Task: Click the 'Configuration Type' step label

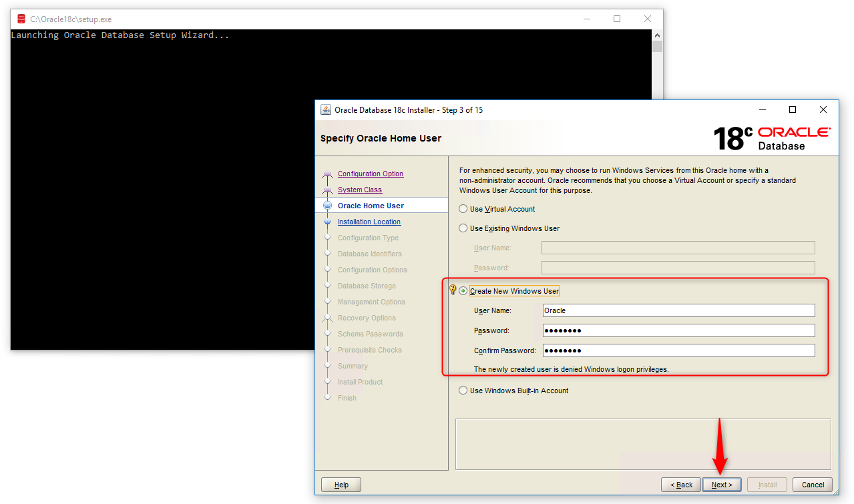Action: (x=368, y=238)
